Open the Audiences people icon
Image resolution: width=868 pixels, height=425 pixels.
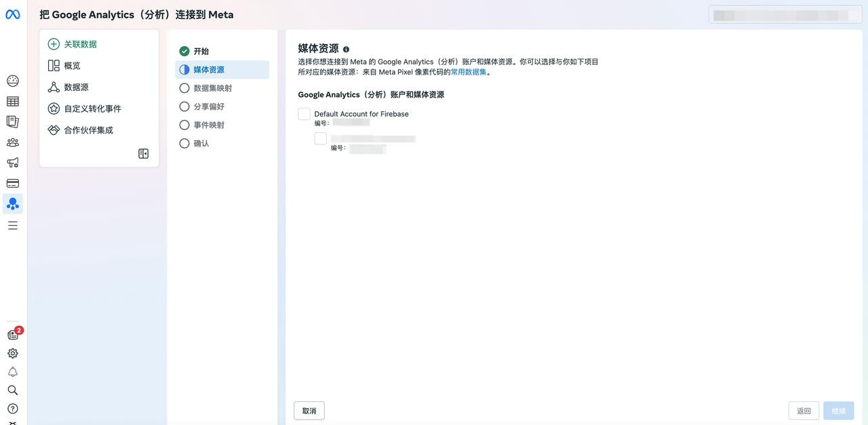coord(13,142)
